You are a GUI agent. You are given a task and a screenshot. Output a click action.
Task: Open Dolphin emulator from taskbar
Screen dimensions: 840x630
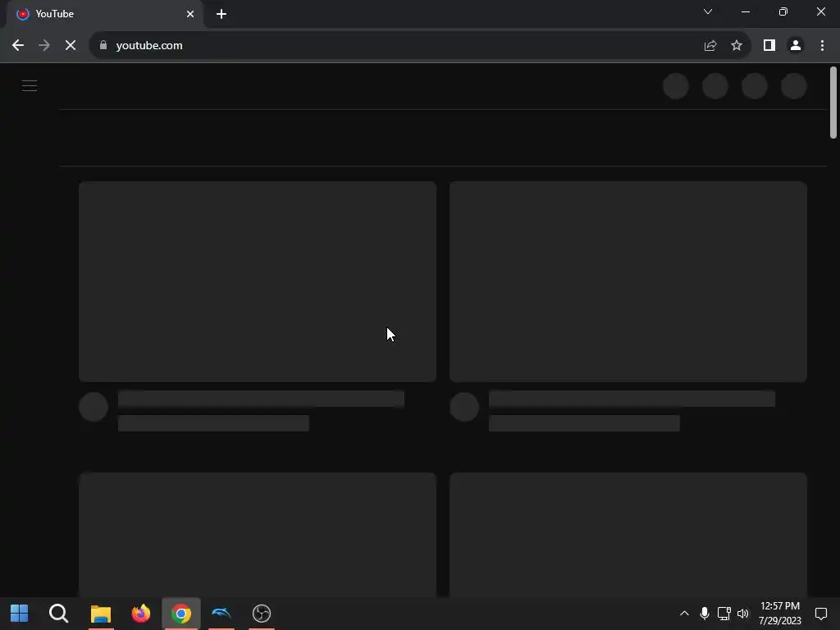[x=221, y=614]
